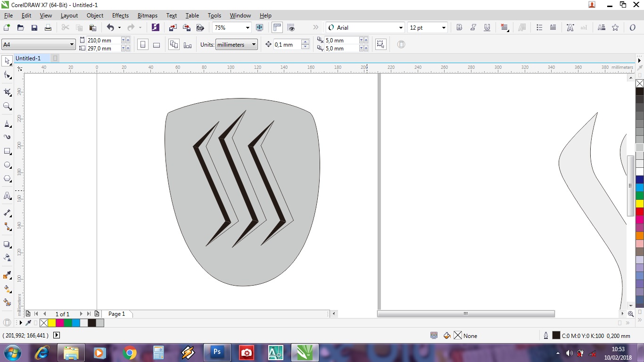This screenshot has height=362, width=644.
Task: Click the page width 210,0 mm field
Action: pyautogui.click(x=103, y=41)
